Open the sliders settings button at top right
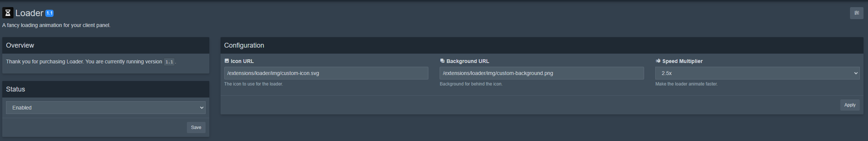The height and width of the screenshot is (141, 868). [x=856, y=13]
